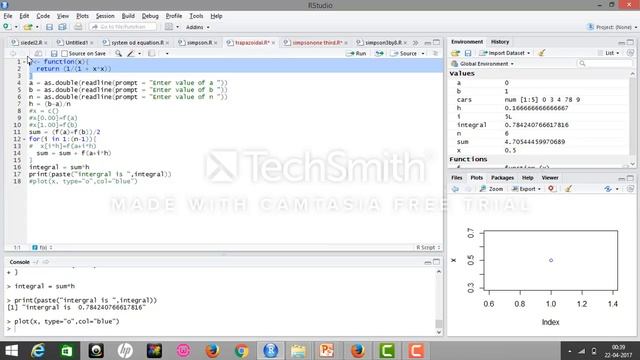
Task: Click save workspace icon in Environment pane
Action: [468, 53]
